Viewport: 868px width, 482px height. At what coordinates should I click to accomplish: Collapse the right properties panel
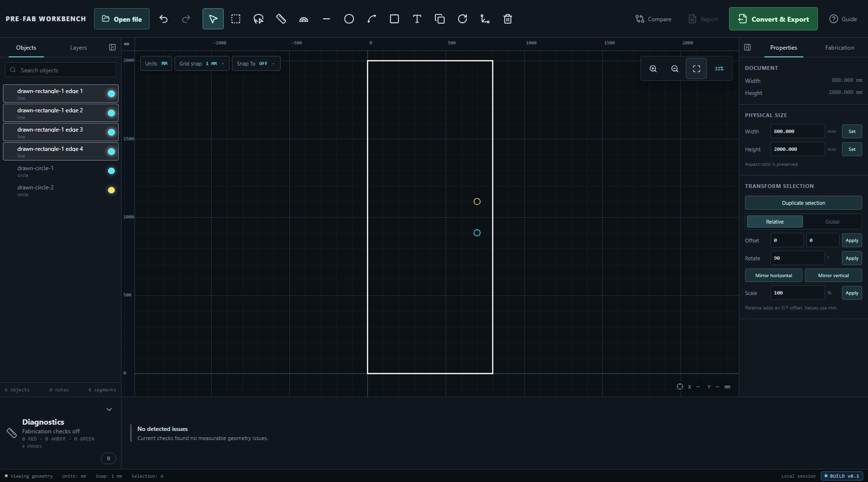pyautogui.click(x=747, y=47)
